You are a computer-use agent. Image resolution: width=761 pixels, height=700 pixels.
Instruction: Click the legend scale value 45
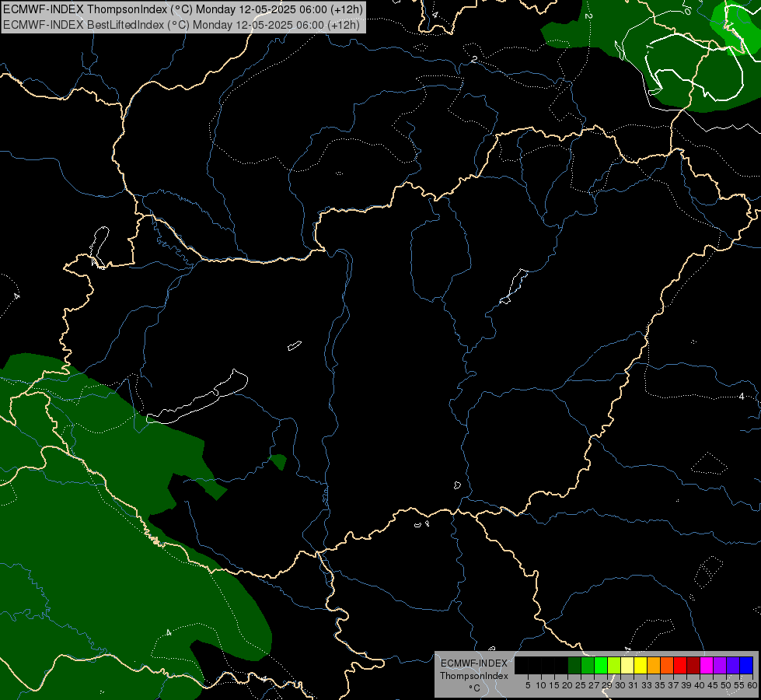click(x=713, y=685)
